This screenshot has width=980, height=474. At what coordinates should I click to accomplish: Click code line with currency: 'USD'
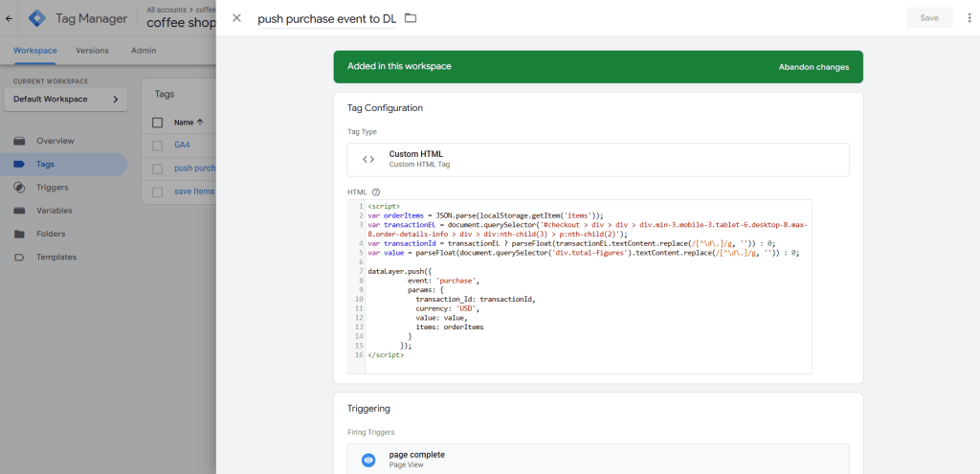pos(448,308)
